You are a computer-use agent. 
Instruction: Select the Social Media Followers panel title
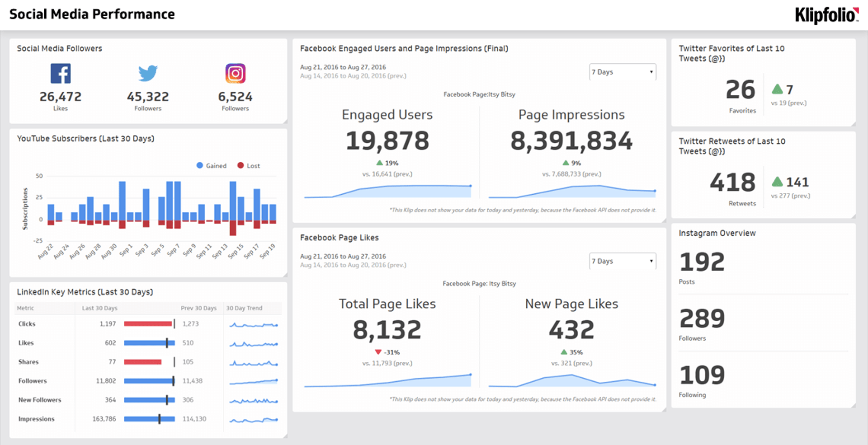point(59,48)
